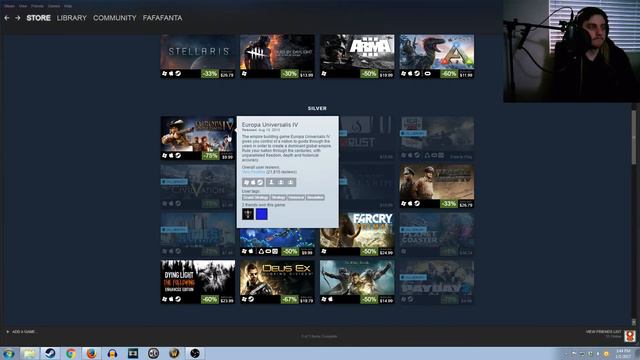Viewport: 640px width, 360px height.
Task: Click ADD A GAME at bottom left
Action: [x=21, y=332]
